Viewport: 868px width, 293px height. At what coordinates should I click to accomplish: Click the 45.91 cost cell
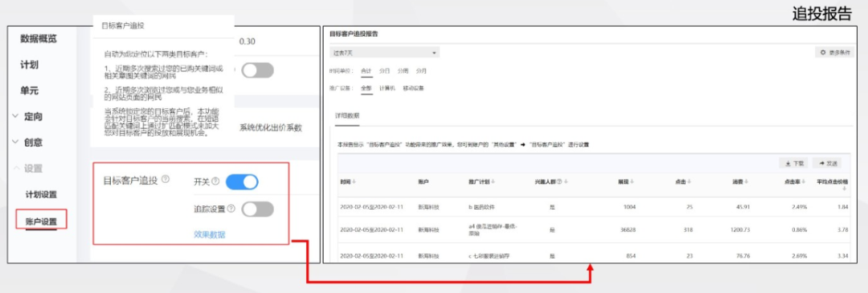click(x=743, y=207)
